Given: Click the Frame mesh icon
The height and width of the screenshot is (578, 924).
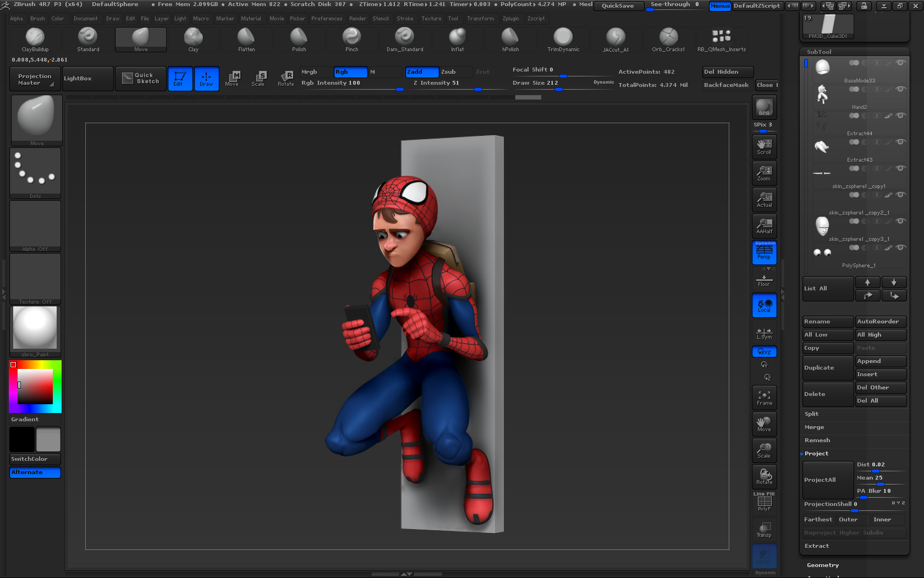Looking at the screenshot, I should (765, 397).
